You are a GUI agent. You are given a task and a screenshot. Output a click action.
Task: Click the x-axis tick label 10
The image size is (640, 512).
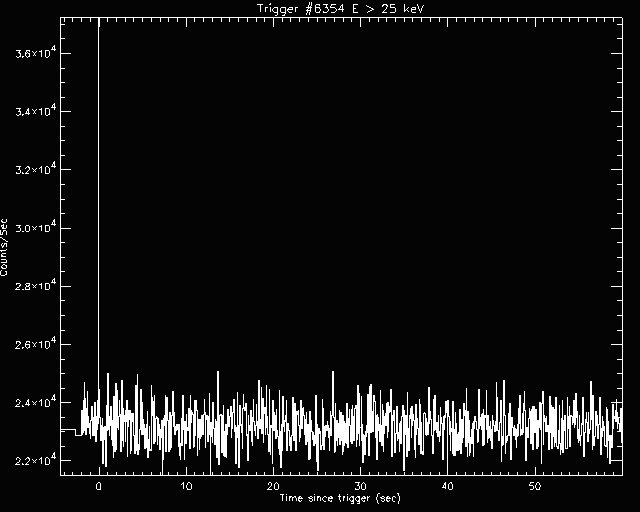coord(186,486)
